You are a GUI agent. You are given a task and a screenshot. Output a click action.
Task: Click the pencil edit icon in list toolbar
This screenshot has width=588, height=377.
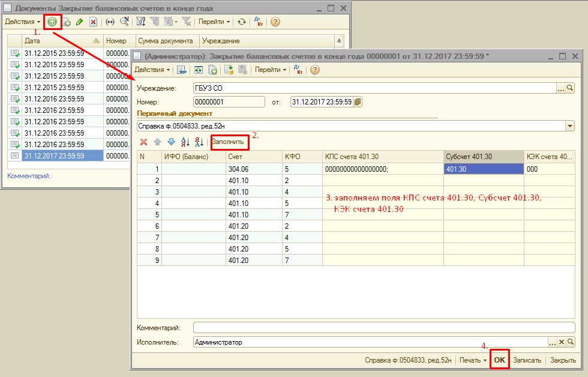pyautogui.click(x=79, y=22)
